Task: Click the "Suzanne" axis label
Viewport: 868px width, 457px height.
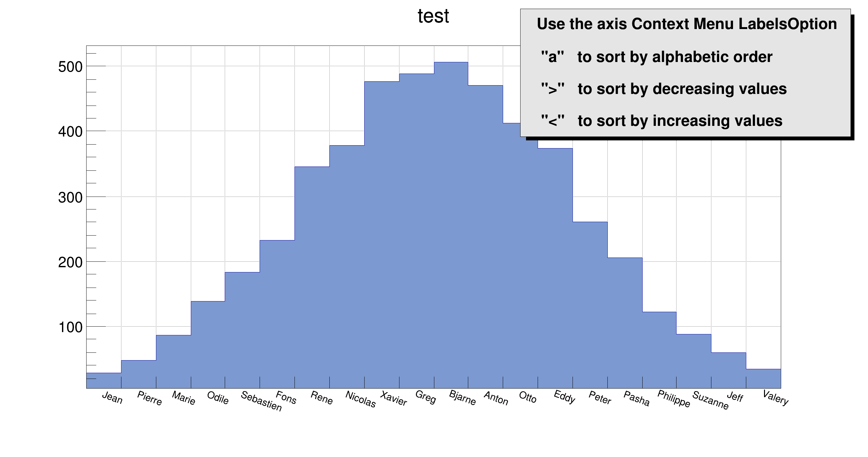Action: 710,401
